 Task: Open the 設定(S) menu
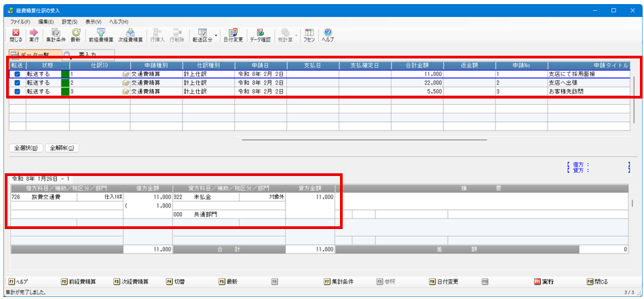(70, 22)
